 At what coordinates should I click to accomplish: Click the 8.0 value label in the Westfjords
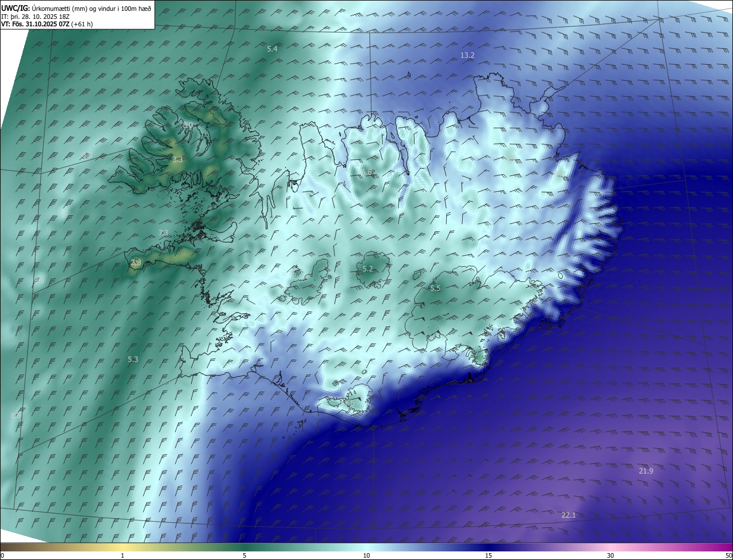(x=188, y=125)
